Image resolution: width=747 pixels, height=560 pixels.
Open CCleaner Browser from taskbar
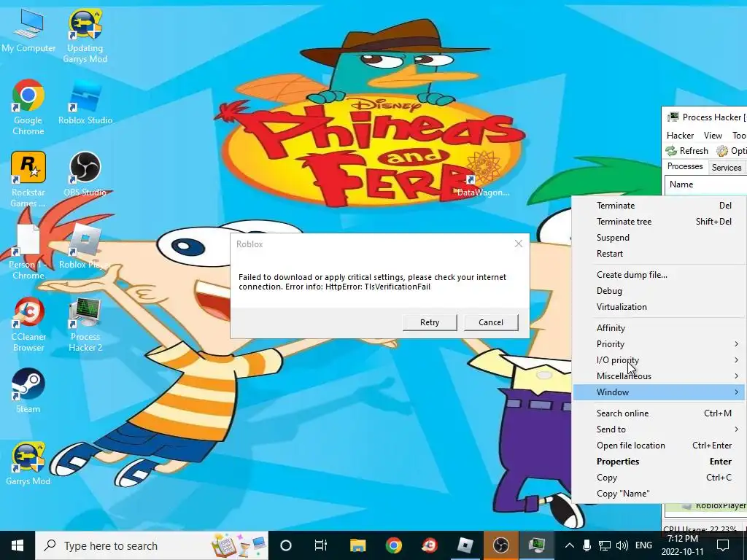click(429, 545)
